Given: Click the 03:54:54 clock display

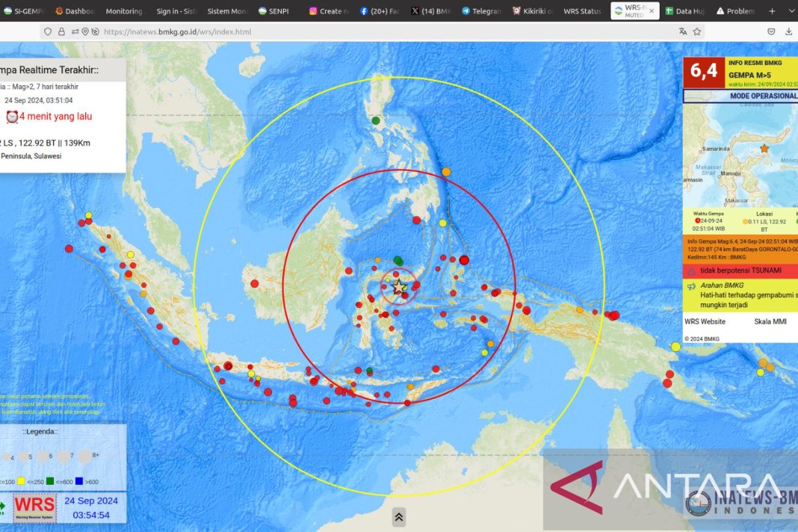Looking at the screenshot, I should pyautogui.click(x=91, y=515).
